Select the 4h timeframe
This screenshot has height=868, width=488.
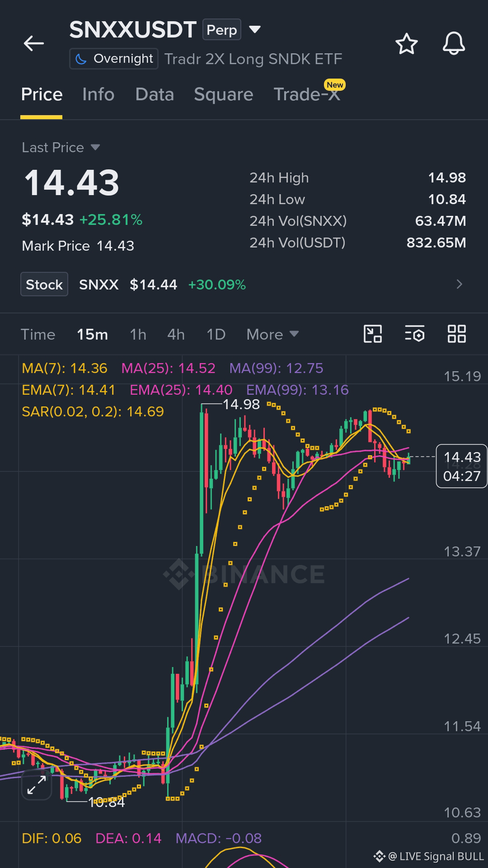tap(176, 335)
